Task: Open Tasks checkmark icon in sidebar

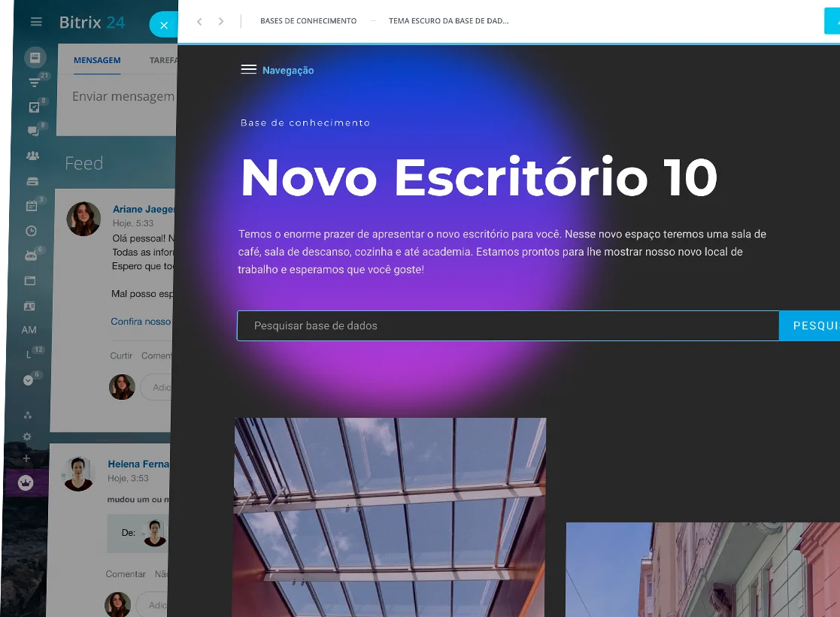Action: click(34, 107)
